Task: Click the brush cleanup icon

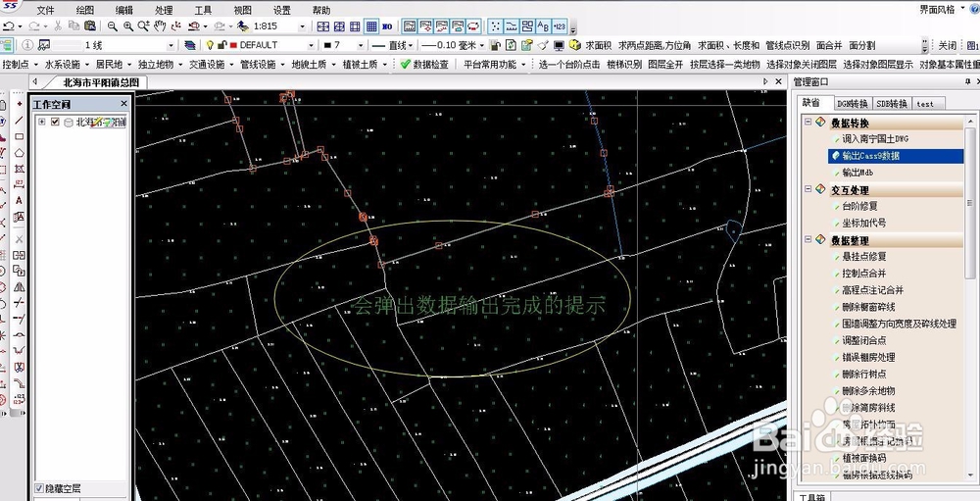Action: point(543,45)
